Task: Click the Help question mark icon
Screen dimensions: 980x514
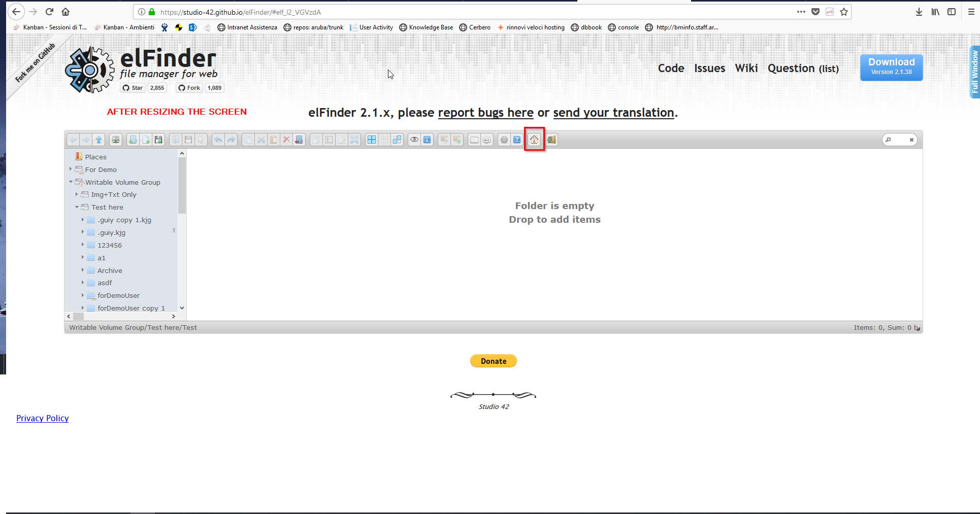Action: pyautogui.click(x=516, y=140)
